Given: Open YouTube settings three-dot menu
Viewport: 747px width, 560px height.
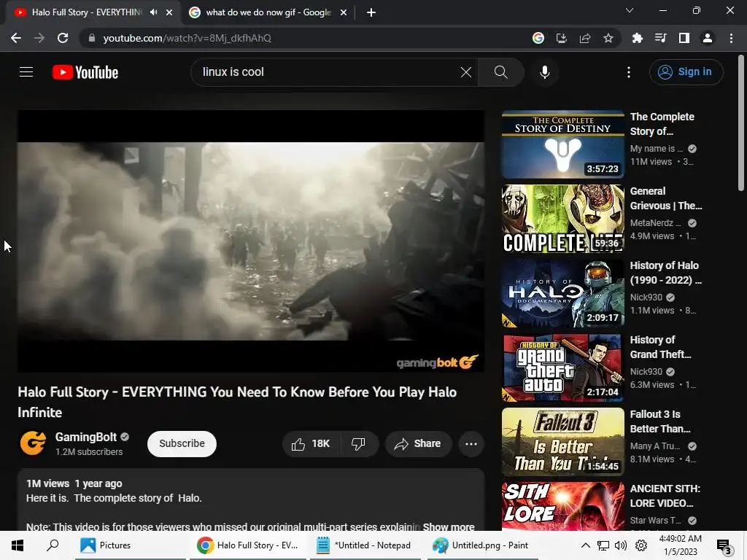Looking at the screenshot, I should (629, 72).
